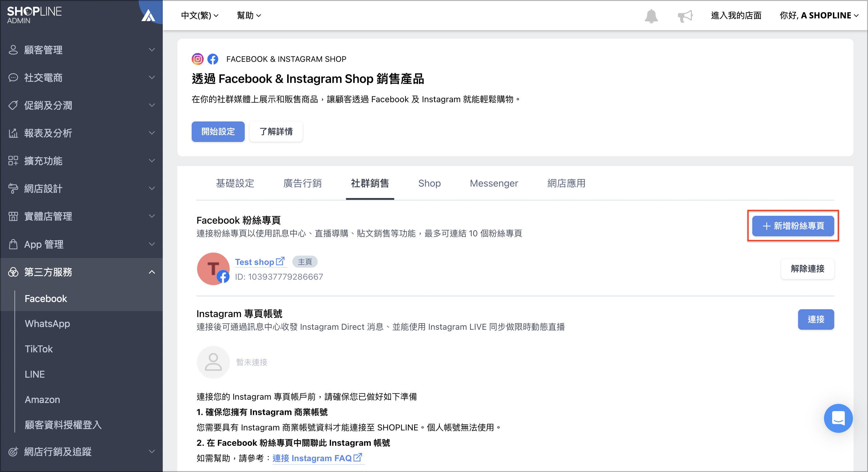Open the live chat bubble icon
The width and height of the screenshot is (868, 472).
[838, 418]
